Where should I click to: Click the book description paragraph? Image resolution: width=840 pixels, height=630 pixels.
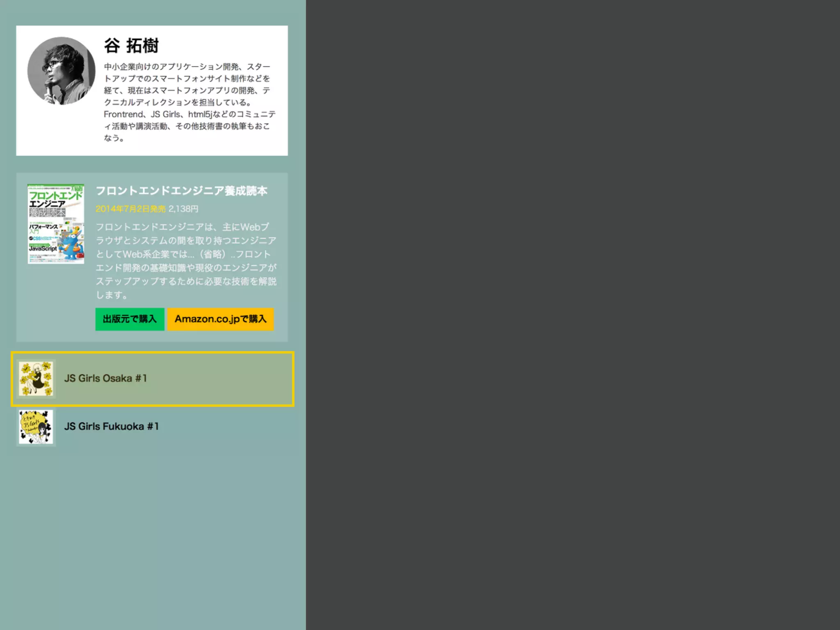coord(186,261)
